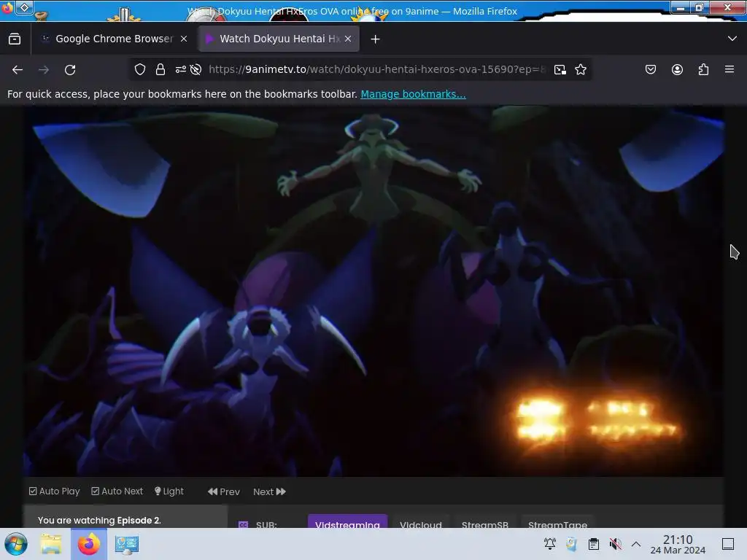The height and width of the screenshot is (560, 747).
Task: Open the Firefox hamburger application menu
Action: click(729, 69)
